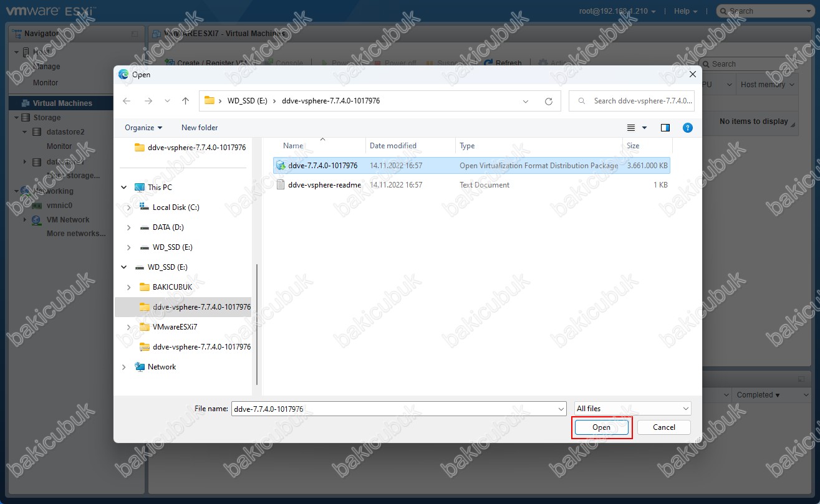
Task: Create a New folder
Action: point(200,128)
